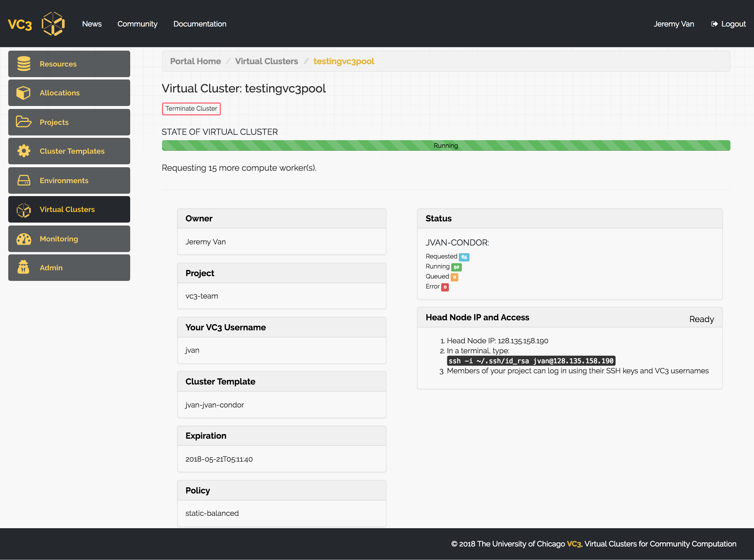Click testingvc3pool breadcrumb

tap(344, 61)
